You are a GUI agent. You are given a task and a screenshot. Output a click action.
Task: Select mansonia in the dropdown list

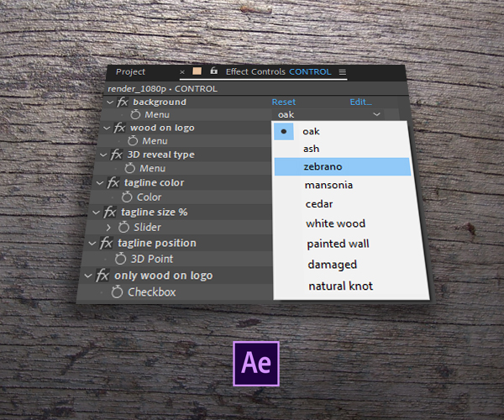tap(344, 185)
